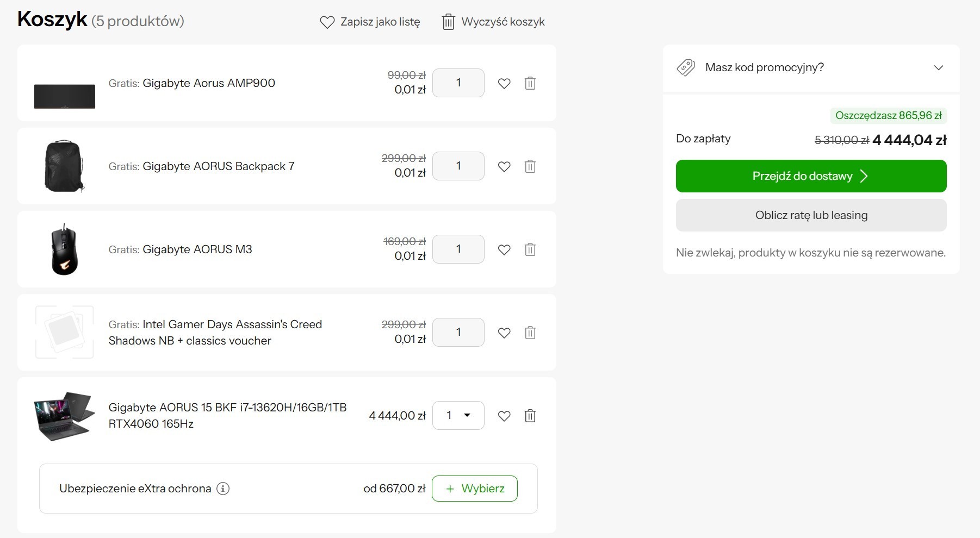Open Intel Gamer Days Assassin's Creed voucher name
The width and height of the screenshot is (980, 538).
[215, 333]
